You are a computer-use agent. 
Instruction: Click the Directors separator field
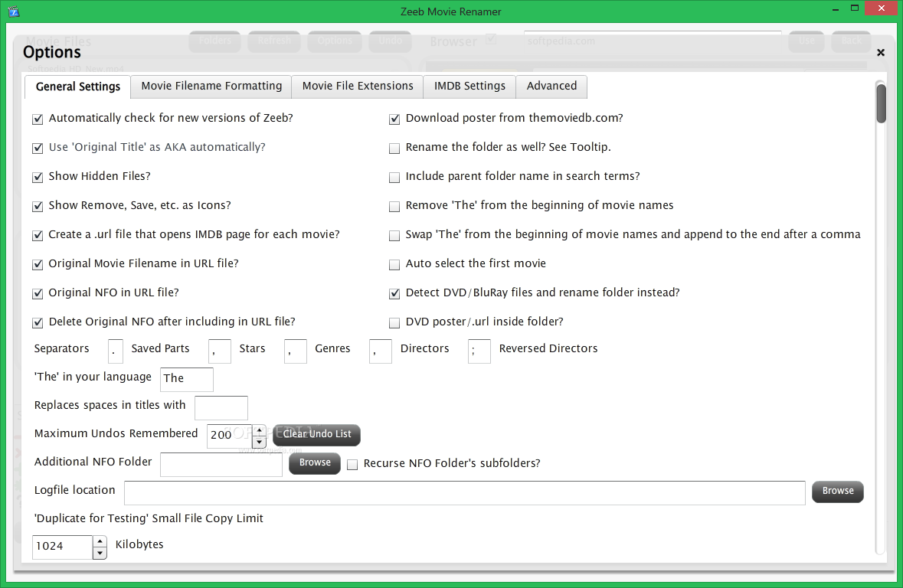tap(380, 351)
